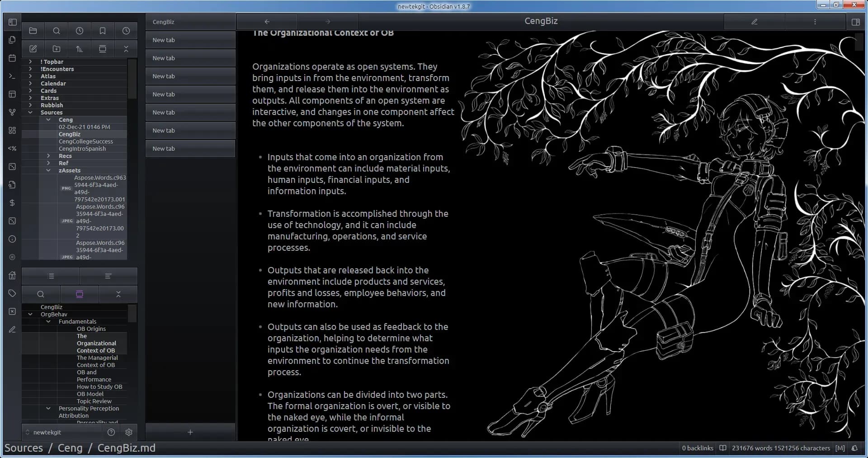Jump to OB Origins heading

[x=91, y=329]
